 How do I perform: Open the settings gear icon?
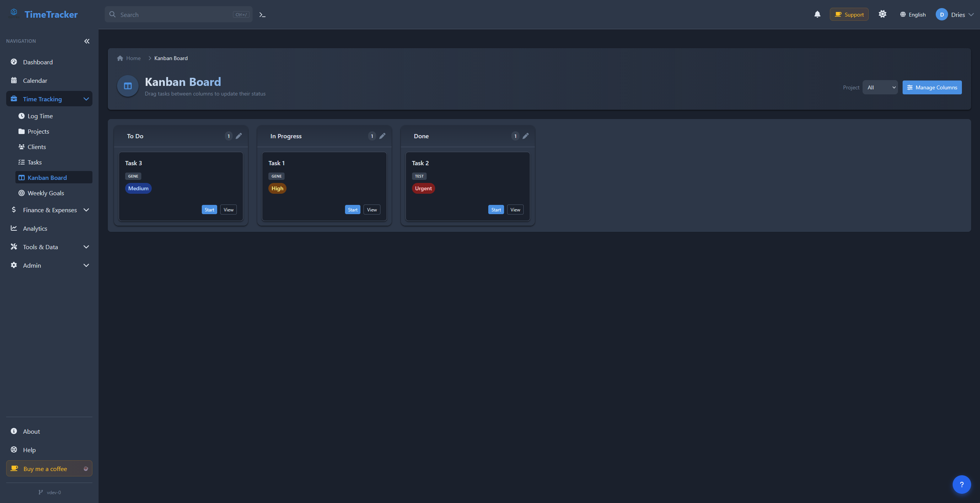883,14
